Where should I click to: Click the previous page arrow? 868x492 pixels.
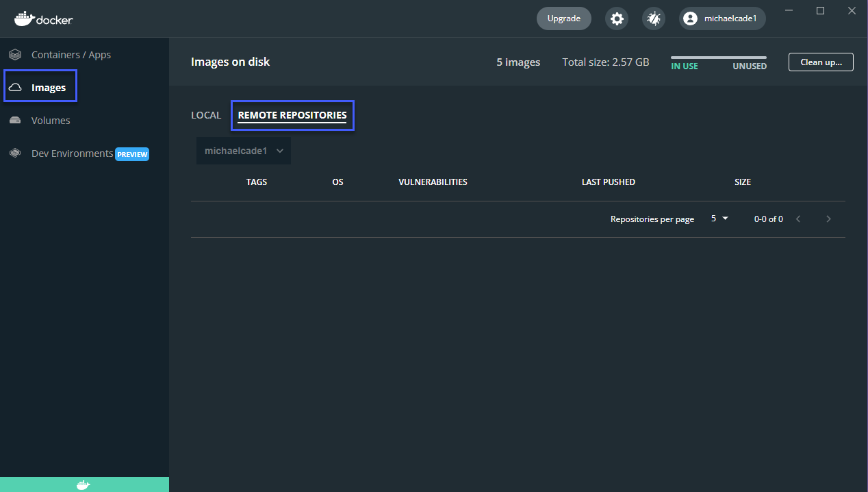798,218
